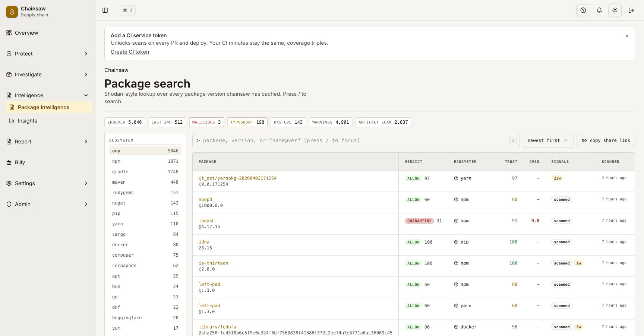Viewport: 644px width, 336px height.
Task: Click the Package Intelligence document icon
Action: pyautogui.click(x=12, y=107)
